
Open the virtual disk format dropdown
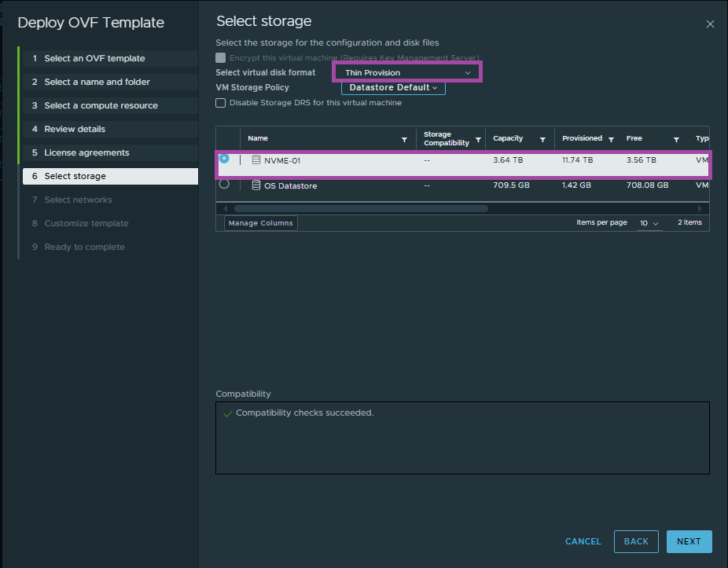pos(407,73)
